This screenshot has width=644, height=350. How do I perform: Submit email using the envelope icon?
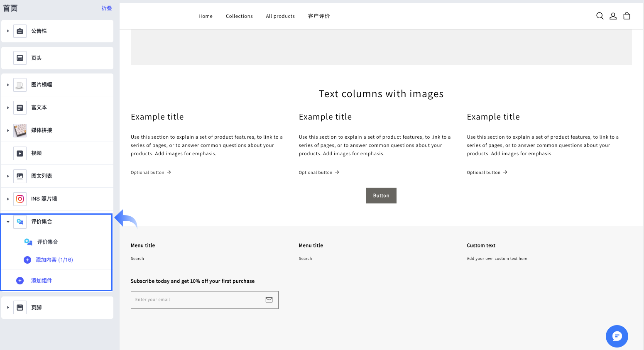coord(269,300)
